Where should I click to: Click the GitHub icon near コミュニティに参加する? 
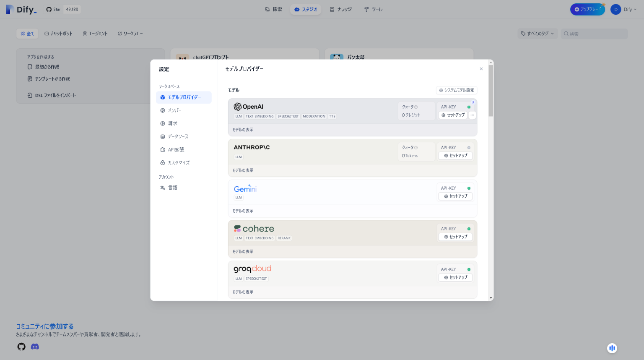pyautogui.click(x=21, y=347)
